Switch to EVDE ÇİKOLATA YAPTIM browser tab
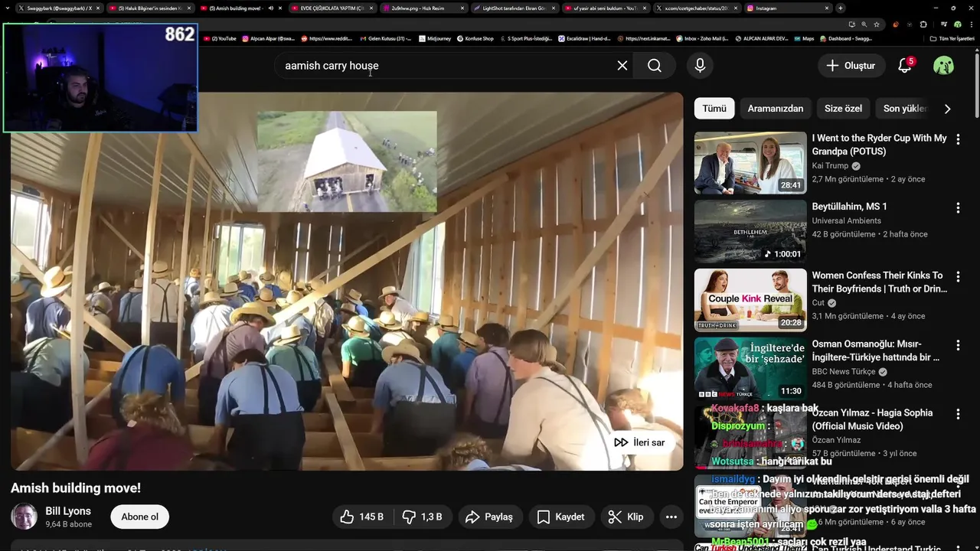980x551 pixels. click(x=332, y=8)
